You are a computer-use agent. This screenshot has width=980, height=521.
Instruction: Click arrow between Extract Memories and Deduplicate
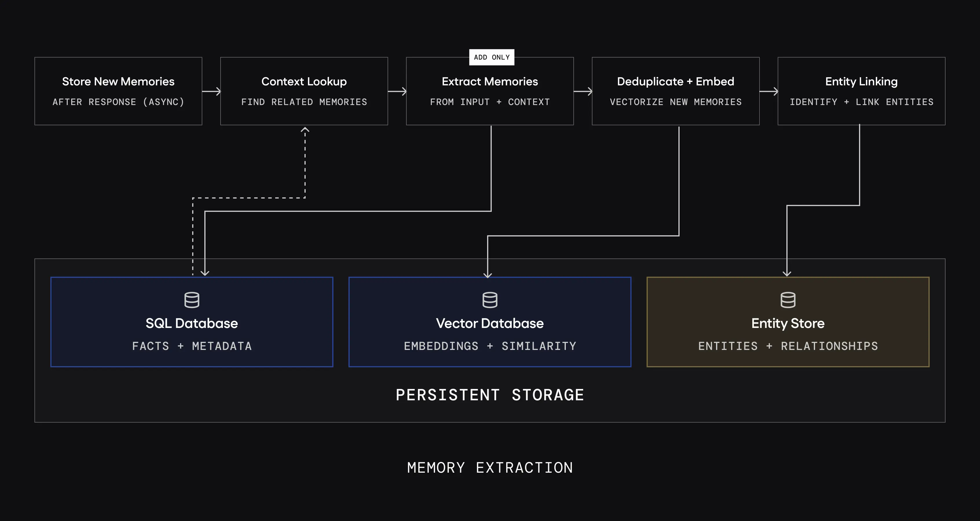coord(583,91)
